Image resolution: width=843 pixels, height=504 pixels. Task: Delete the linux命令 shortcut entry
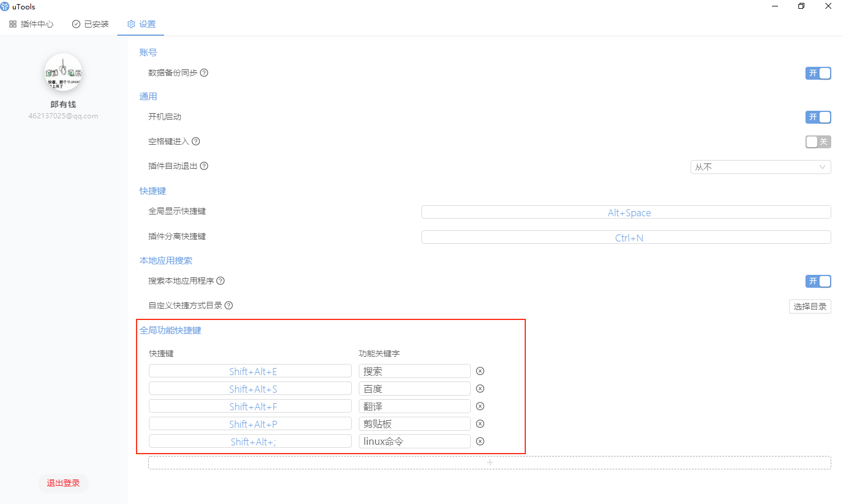pyautogui.click(x=480, y=441)
